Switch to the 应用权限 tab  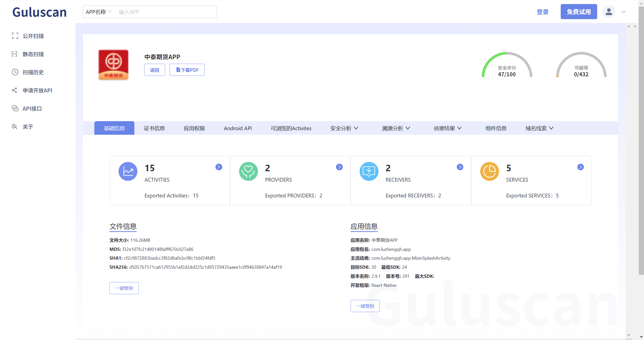194,128
